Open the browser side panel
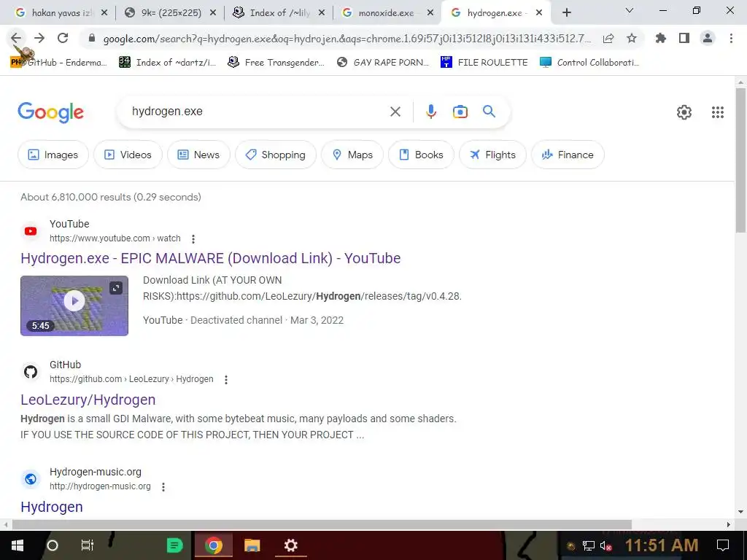The width and height of the screenshot is (747, 560). (684, 38)
